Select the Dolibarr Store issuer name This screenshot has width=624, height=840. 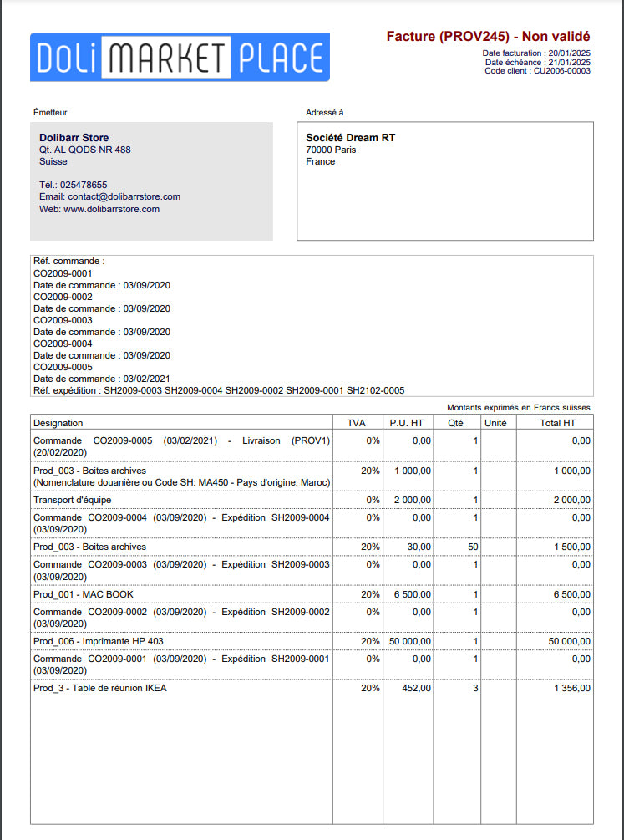coord(74,138)
